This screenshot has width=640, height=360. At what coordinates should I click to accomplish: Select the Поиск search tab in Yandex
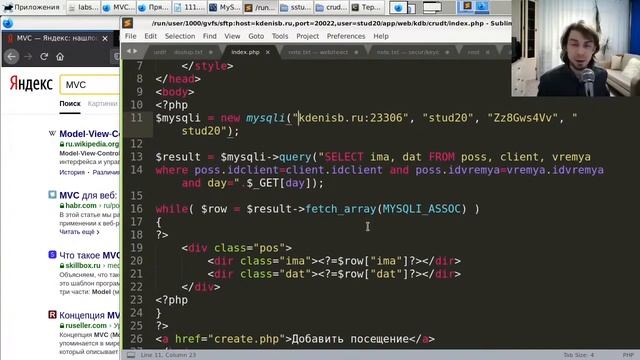point(70,104)
